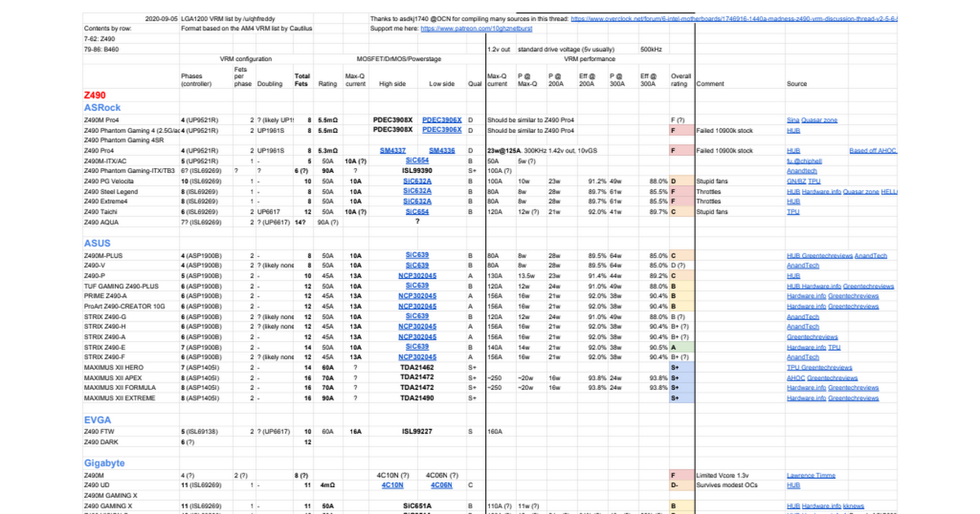
Task: Select the red Z490 section heading
Action: 94,95
